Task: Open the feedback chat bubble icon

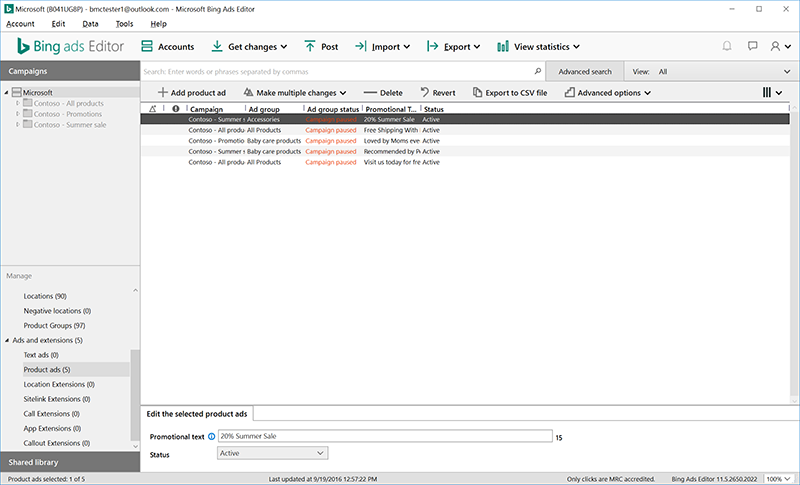Action: tap(752, 46)
